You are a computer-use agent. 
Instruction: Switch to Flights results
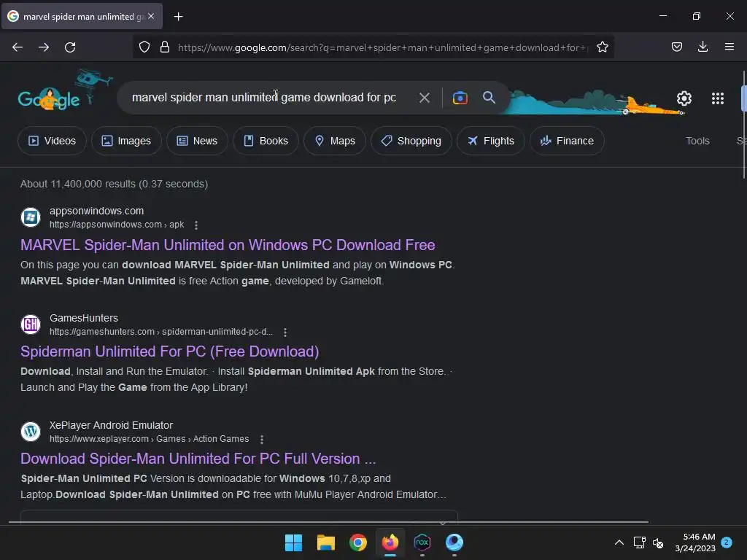click(x=491, y=141)
